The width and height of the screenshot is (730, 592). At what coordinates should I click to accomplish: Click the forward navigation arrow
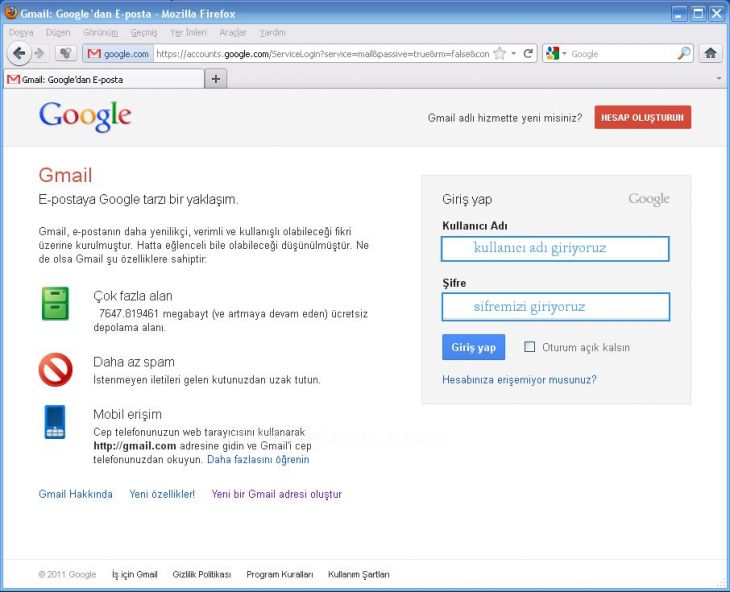pyautogui.click(x=40, y=54)
